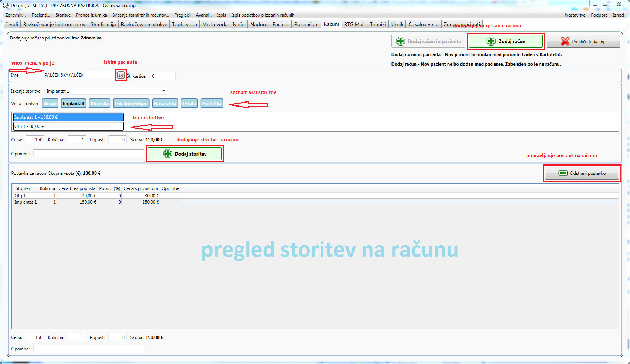The height and width of the screenshot is (364, 630).
Task: Toggle the Lokalni rentgen service type
Action: click(x=131, y=104)
